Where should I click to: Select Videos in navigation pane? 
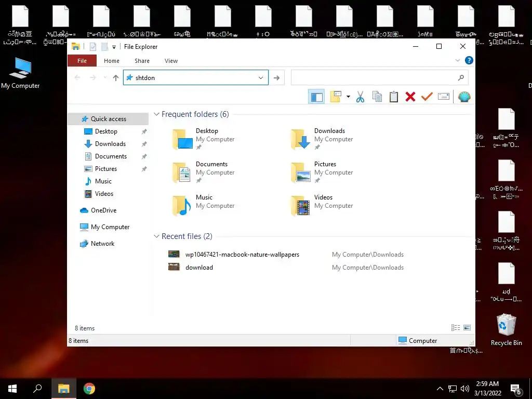click(104, 194)
